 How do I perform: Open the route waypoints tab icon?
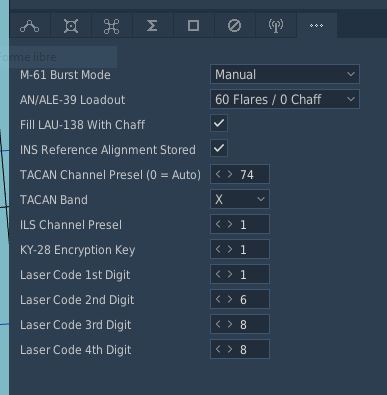pyautogui.click(x=30, y=26)
